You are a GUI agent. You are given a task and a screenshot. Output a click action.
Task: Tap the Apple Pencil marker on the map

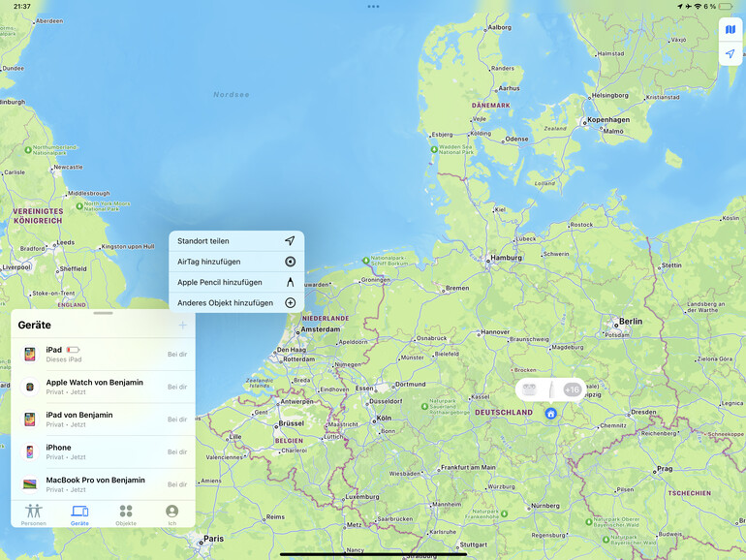[x=551, y=389]
